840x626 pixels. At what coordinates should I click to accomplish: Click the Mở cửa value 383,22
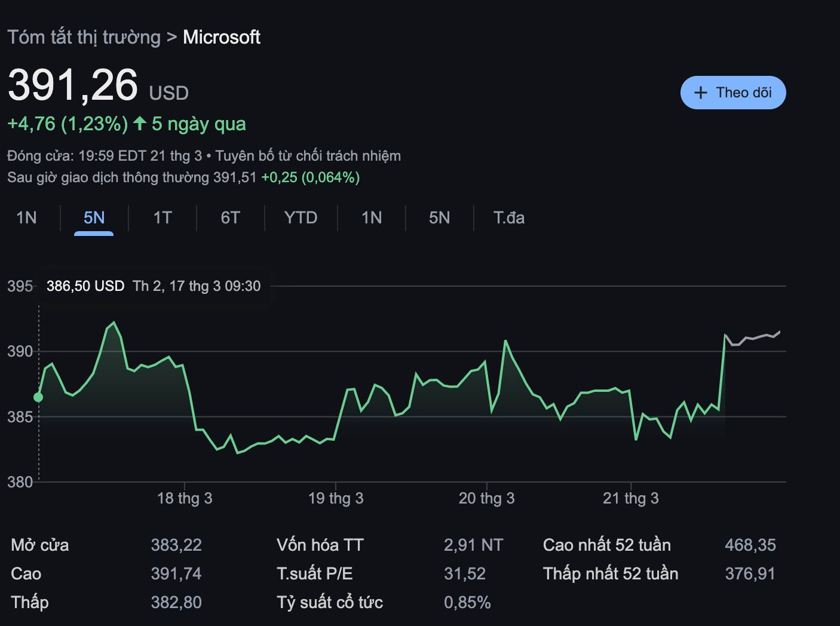pyautogui.click(x=176, y=545)
